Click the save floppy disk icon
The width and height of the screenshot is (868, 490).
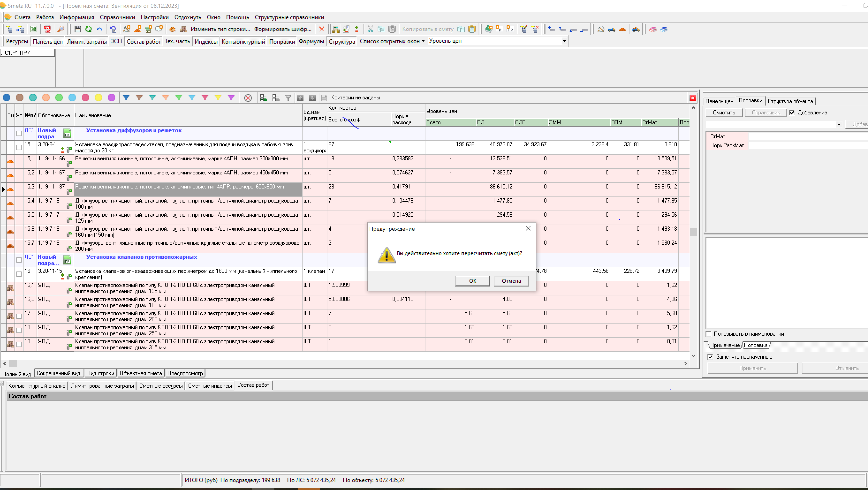click(x=77, y=29)
